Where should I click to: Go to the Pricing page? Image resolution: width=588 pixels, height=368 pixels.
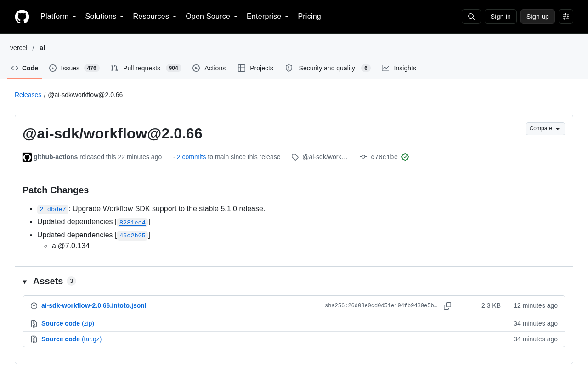(310, 17)
